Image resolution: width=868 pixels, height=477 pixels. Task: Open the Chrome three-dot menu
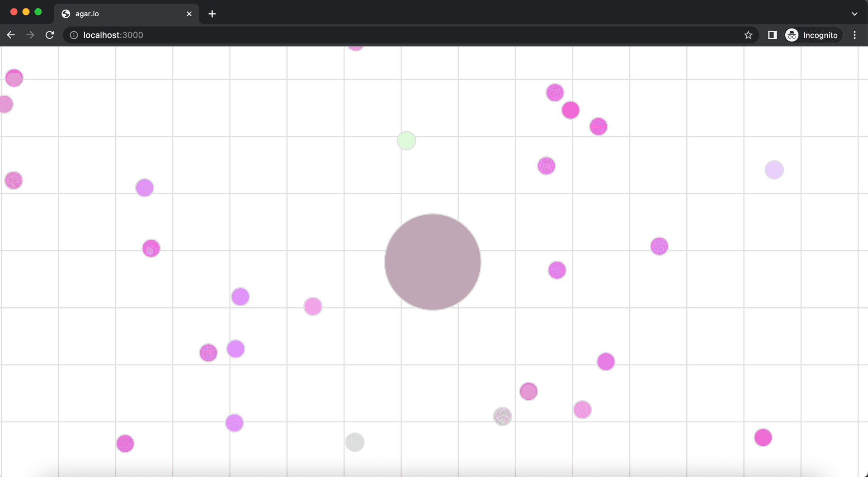point(854,35)
